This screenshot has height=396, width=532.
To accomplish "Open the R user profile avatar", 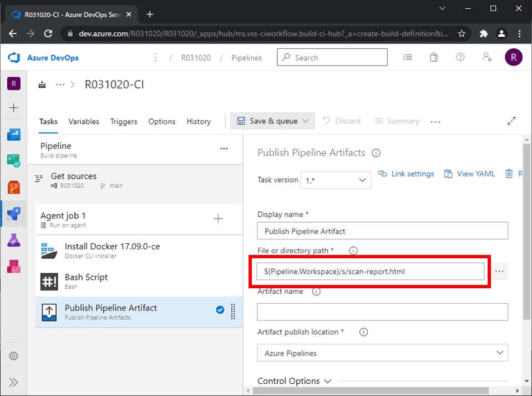I will pos(513,57).
